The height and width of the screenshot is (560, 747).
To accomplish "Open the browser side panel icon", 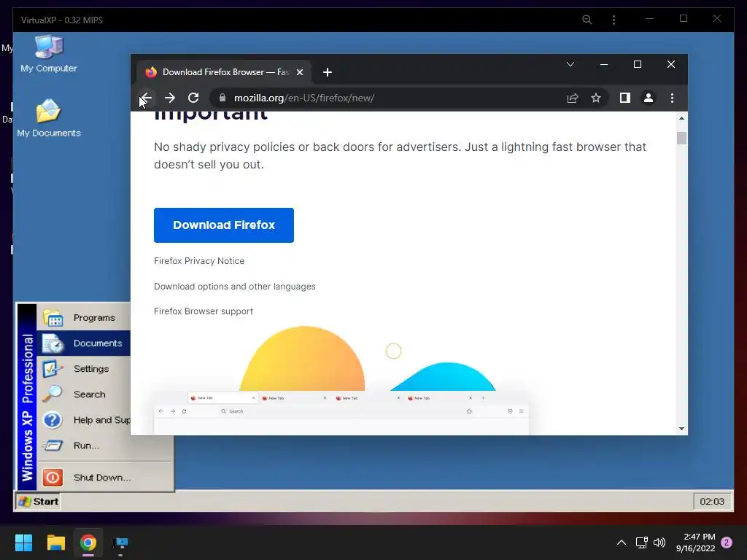I will click(x=625, y=98).
